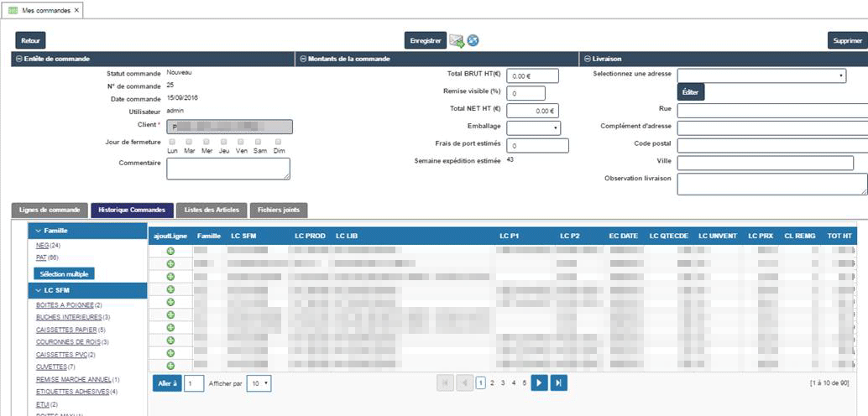Screen dimensions: 868x416
Task: Click the Commentaire text area
Action: [228, 169]
